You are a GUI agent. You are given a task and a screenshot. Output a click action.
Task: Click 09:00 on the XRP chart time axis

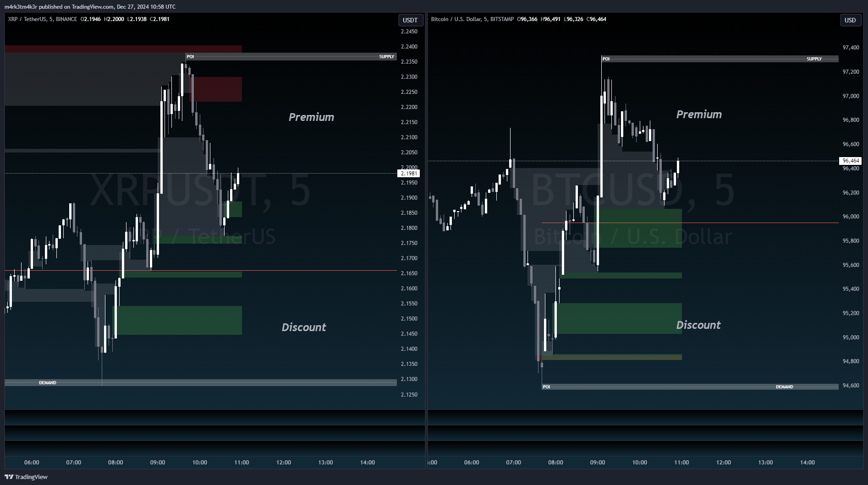click(158, 463)
